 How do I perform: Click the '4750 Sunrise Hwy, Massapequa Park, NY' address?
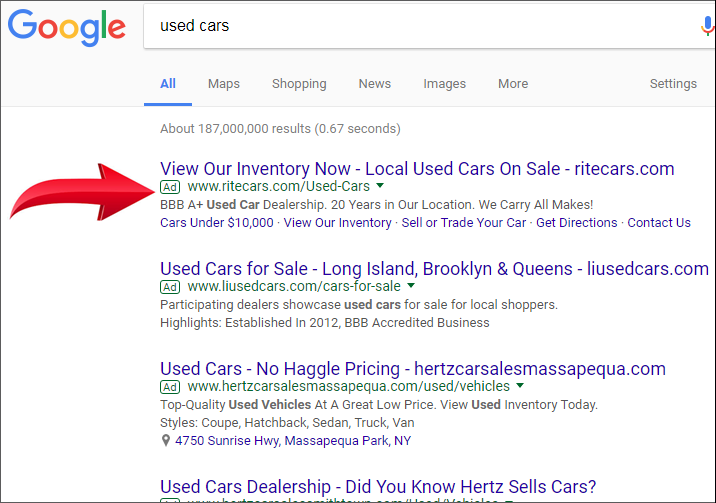pos(293,441)
